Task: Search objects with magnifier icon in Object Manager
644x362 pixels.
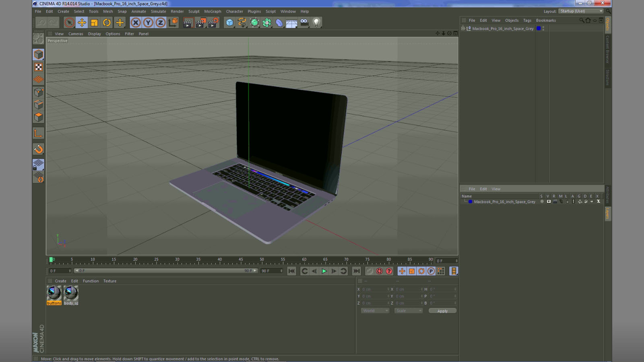Action: (x=582, y=20)
